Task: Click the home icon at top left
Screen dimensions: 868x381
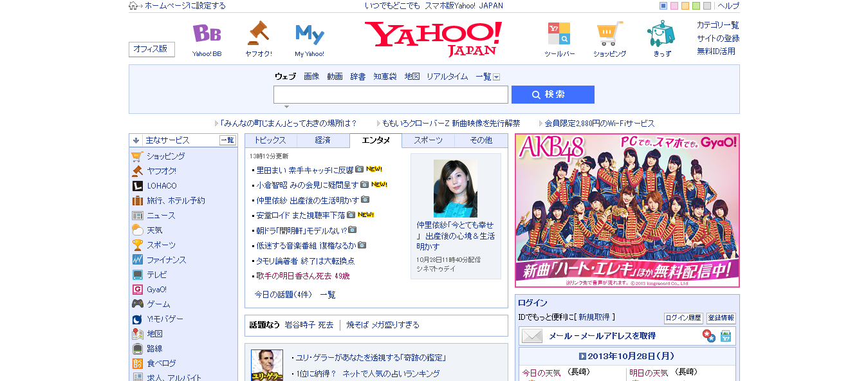Action: (133, 6)
